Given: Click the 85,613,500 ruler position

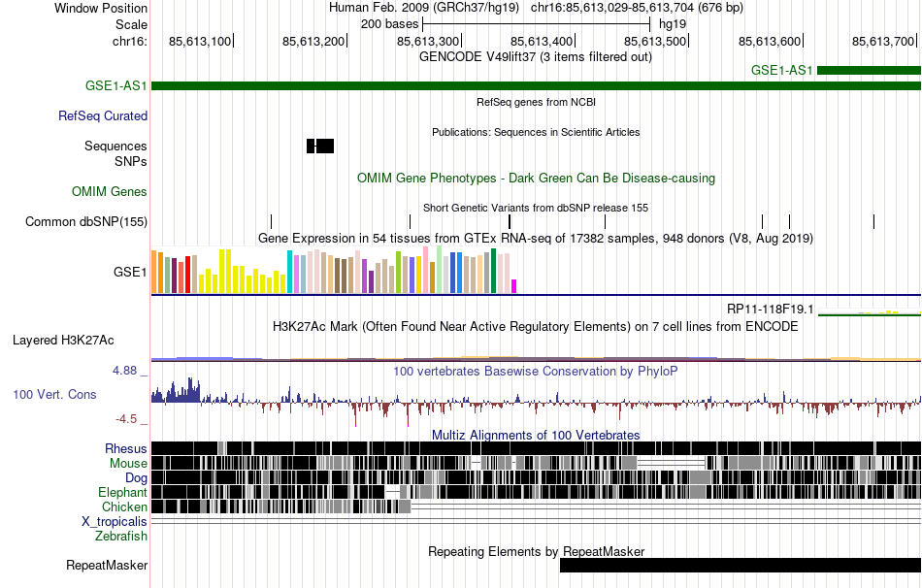Looking at the screenshot, I should (655, 41).
